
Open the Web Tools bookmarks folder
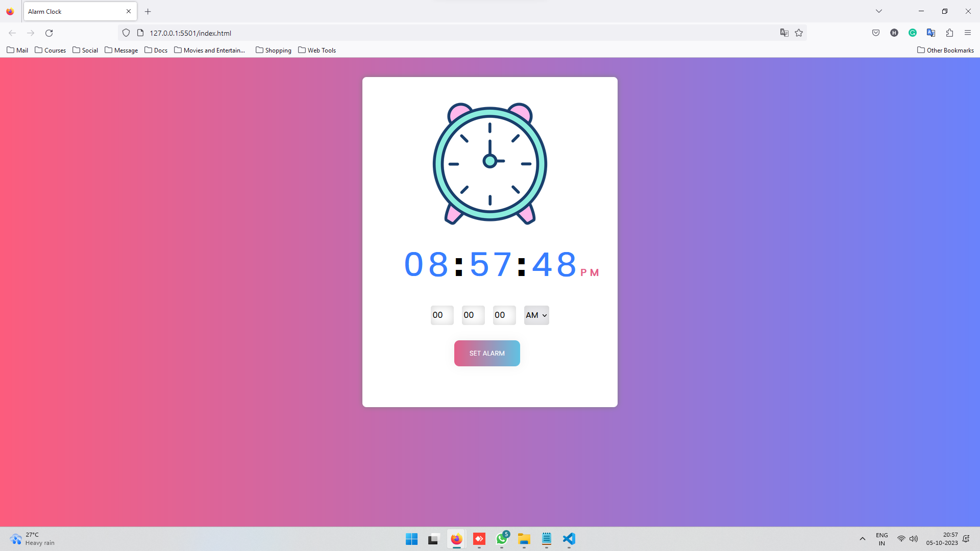coord(317,51)
